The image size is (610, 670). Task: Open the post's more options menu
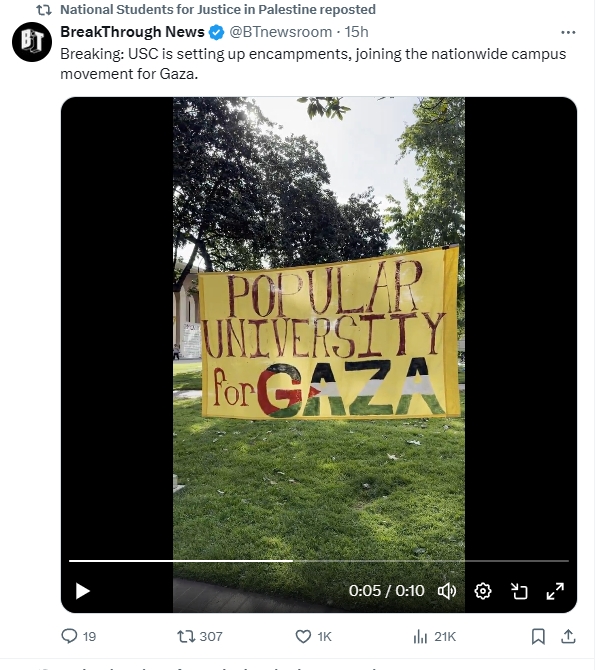coord(568,32)
